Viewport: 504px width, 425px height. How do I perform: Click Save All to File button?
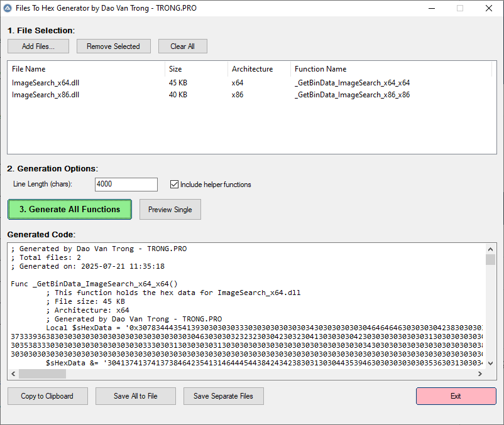(136, 396)
